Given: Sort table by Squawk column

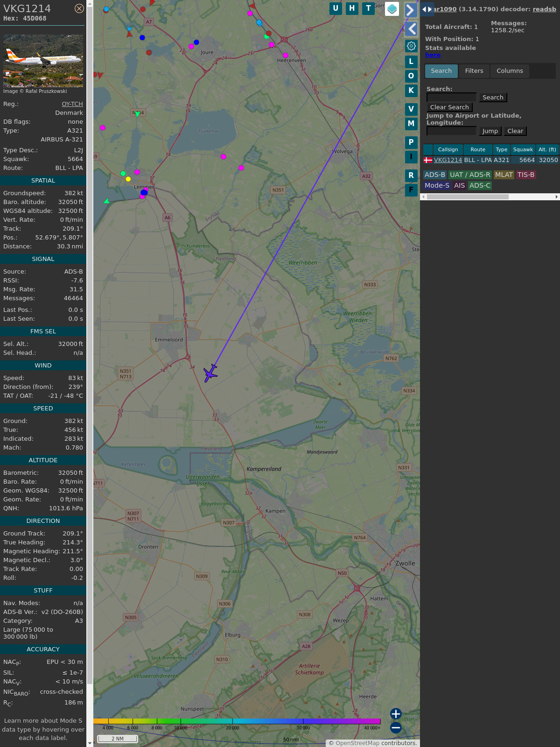Looking at the screenshot, I should [523, 149].
